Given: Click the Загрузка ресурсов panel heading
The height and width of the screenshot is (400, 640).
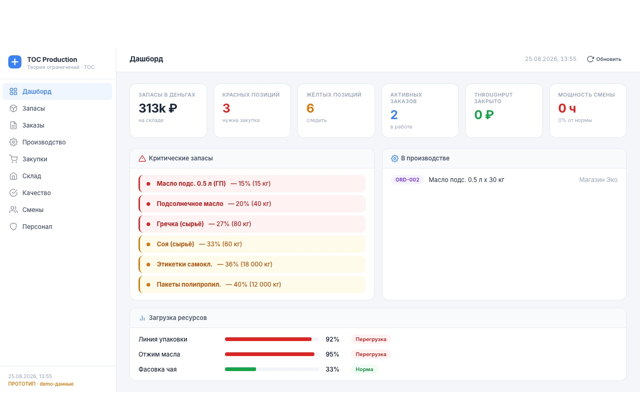Looking at the screenshot, I should (x=178, y=318).
